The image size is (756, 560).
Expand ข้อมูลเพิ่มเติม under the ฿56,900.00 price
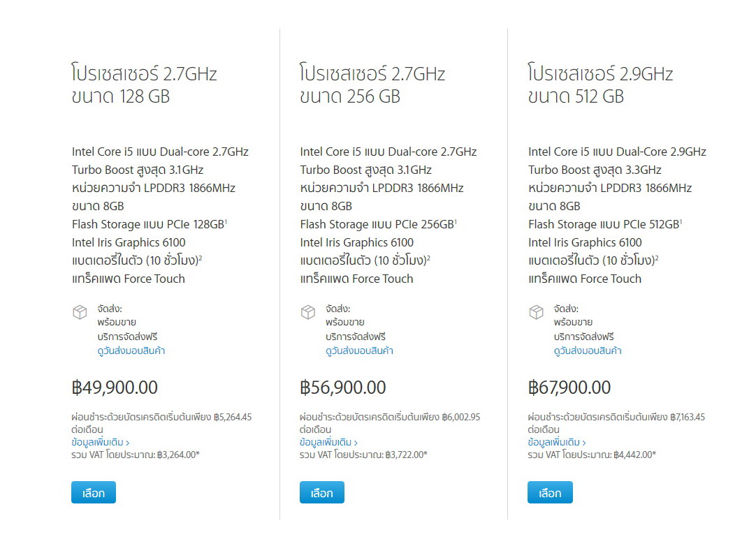328,443
